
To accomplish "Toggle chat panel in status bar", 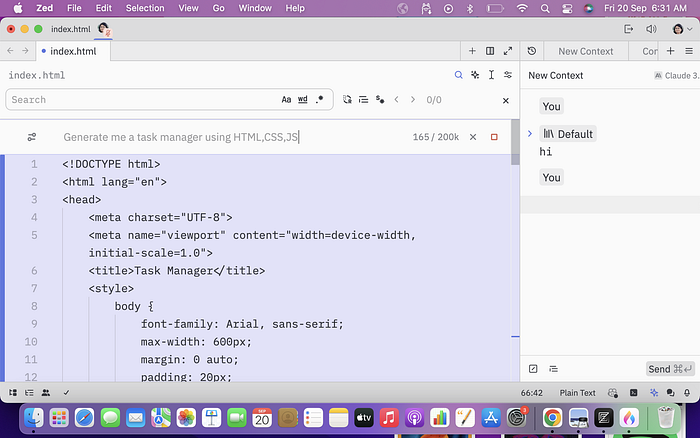I will 670,392.
